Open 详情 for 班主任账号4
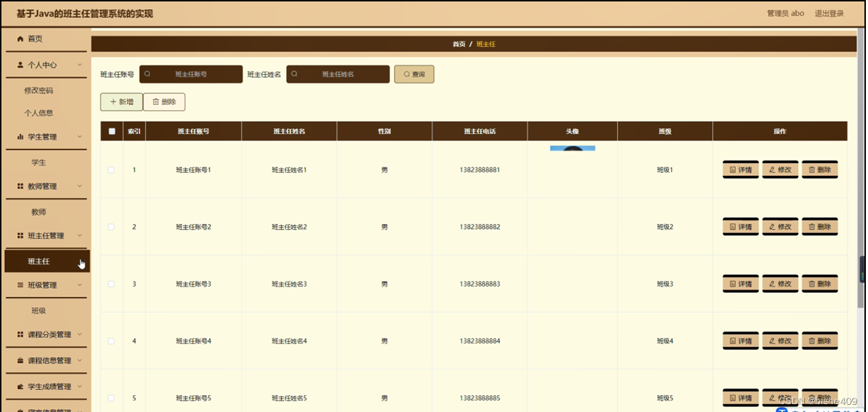 coord(740,341)
